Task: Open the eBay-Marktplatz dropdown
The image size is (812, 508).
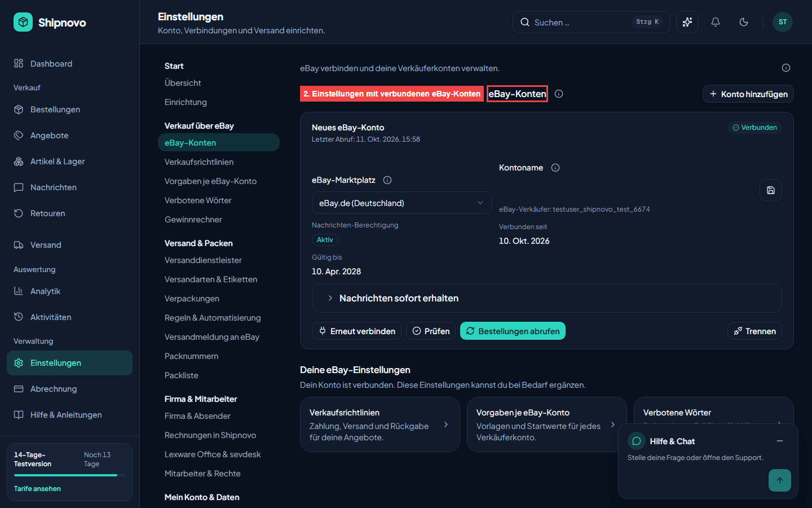Action: 401,203
